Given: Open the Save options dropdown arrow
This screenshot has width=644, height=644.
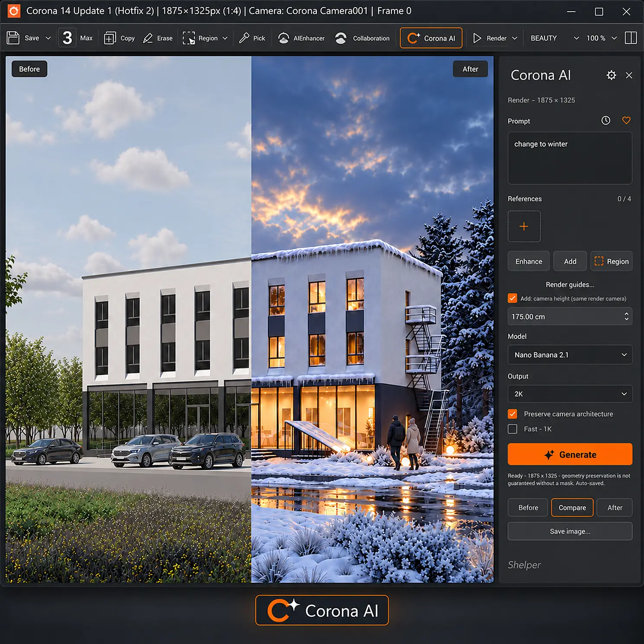Looking at the screenshot, I should click(48, 38).
